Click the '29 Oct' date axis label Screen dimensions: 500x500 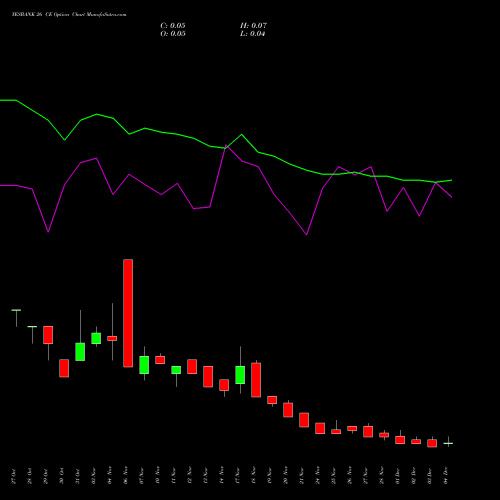pos(45,476)
